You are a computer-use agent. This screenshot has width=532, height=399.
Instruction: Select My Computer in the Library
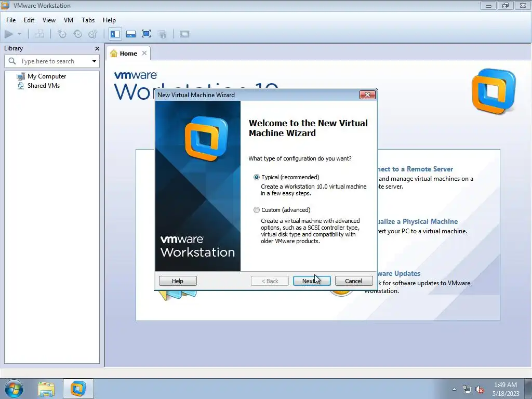(x=42, y=76)
